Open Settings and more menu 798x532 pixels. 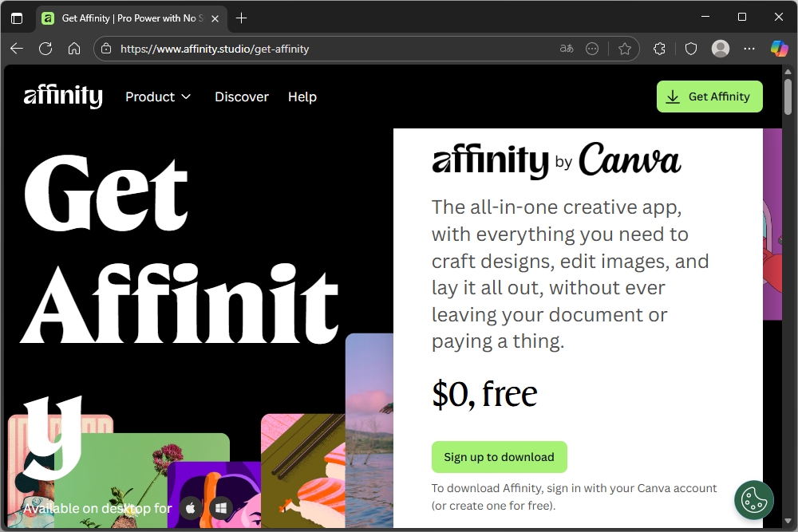749,49
